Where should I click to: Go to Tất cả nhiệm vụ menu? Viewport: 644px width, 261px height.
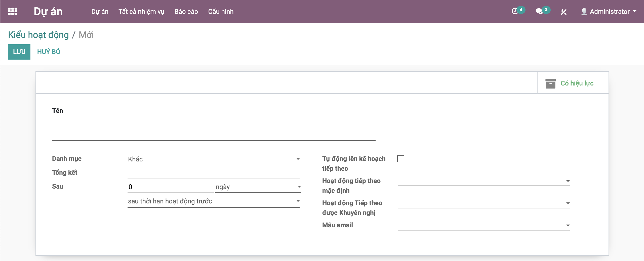coord(141,12)
